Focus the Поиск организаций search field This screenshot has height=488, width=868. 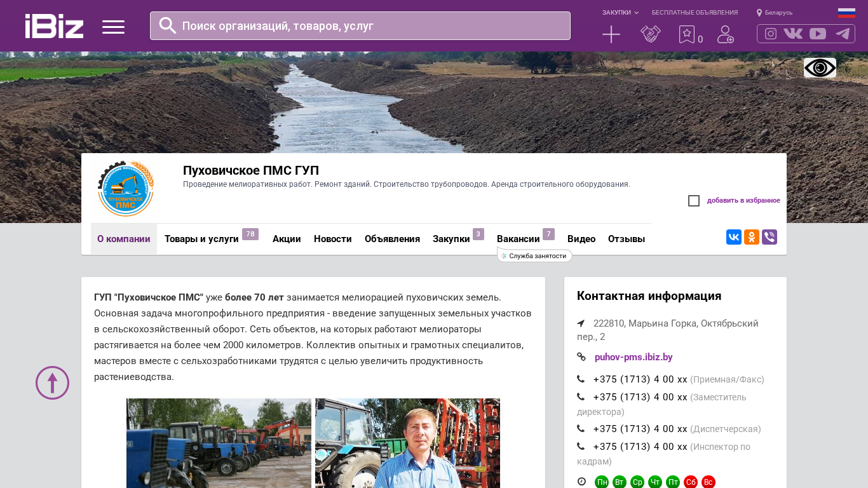360,25
